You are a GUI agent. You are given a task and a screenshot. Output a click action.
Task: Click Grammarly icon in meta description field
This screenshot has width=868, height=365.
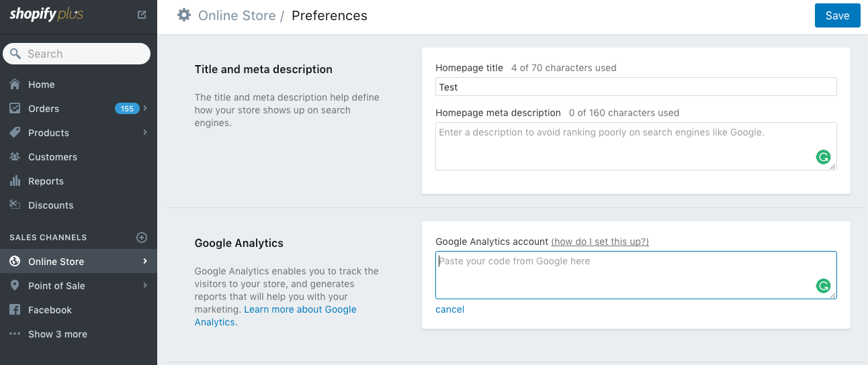823,157
